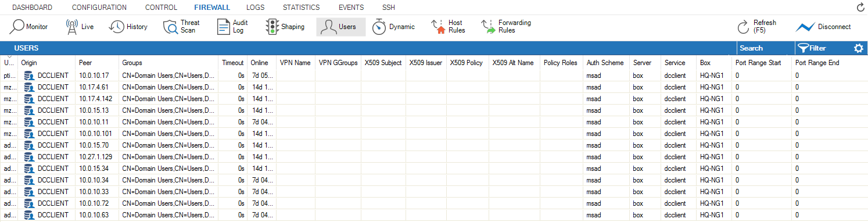Sort by the Online column header
This screenshot has width=868, height=222.
[x=261, y=63]
